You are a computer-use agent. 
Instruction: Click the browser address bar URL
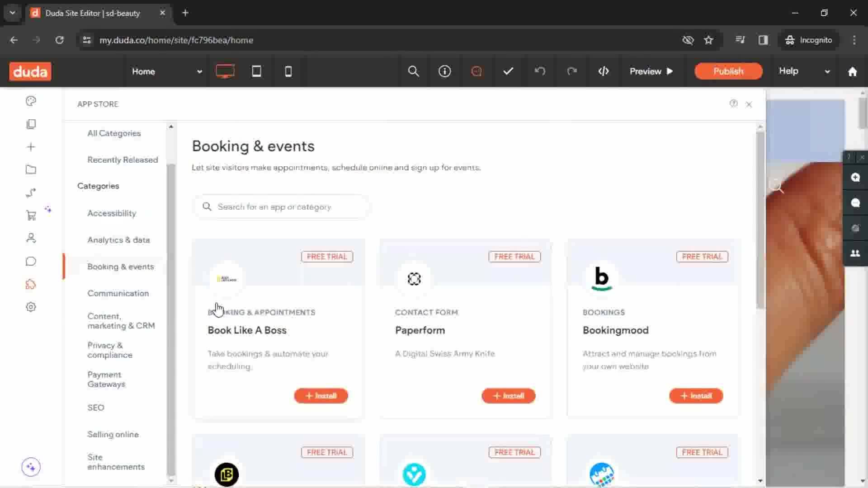click(x=176, y=40)
